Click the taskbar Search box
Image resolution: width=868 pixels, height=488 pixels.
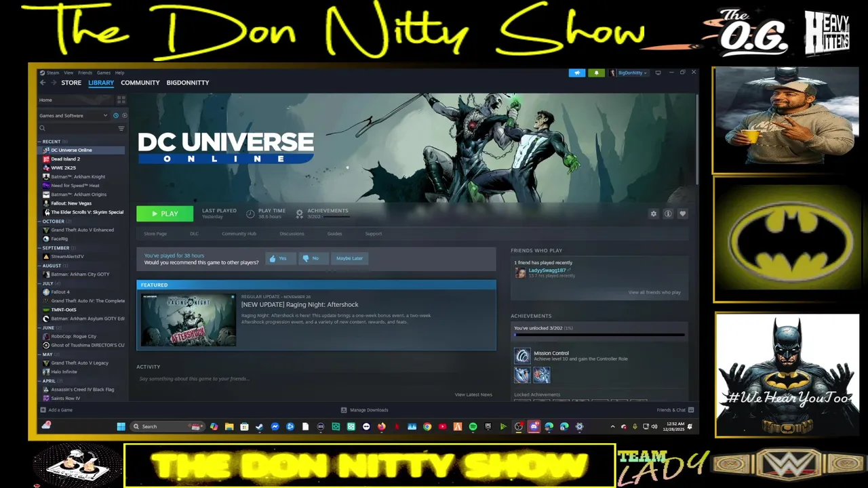click(166, 426)
